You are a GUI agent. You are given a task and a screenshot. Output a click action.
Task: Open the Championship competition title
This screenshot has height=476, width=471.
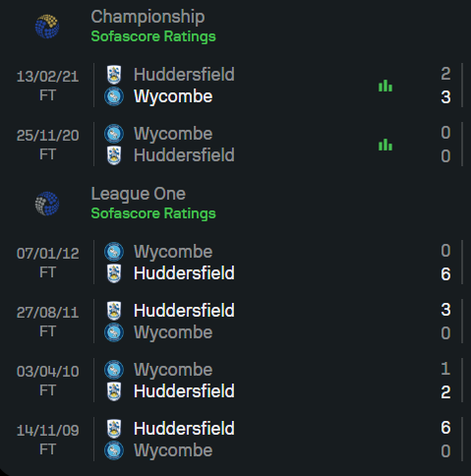(x=147, y=17)
